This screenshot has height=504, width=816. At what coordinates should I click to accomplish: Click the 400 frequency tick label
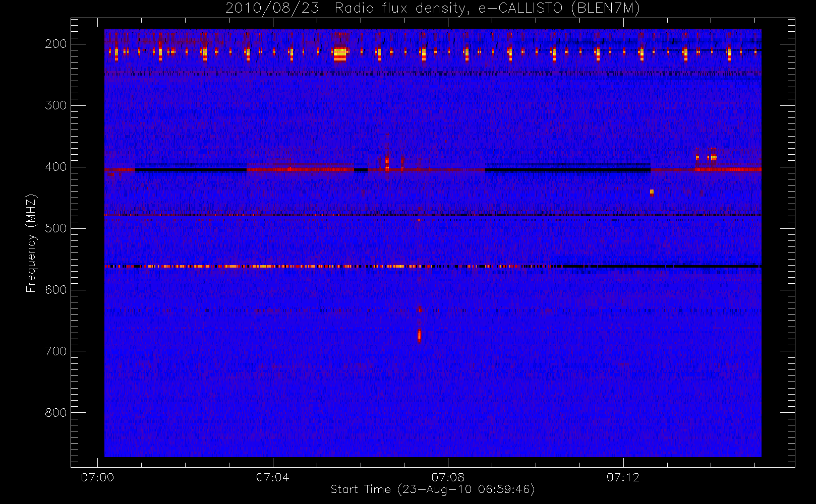(x=55, y=167)
